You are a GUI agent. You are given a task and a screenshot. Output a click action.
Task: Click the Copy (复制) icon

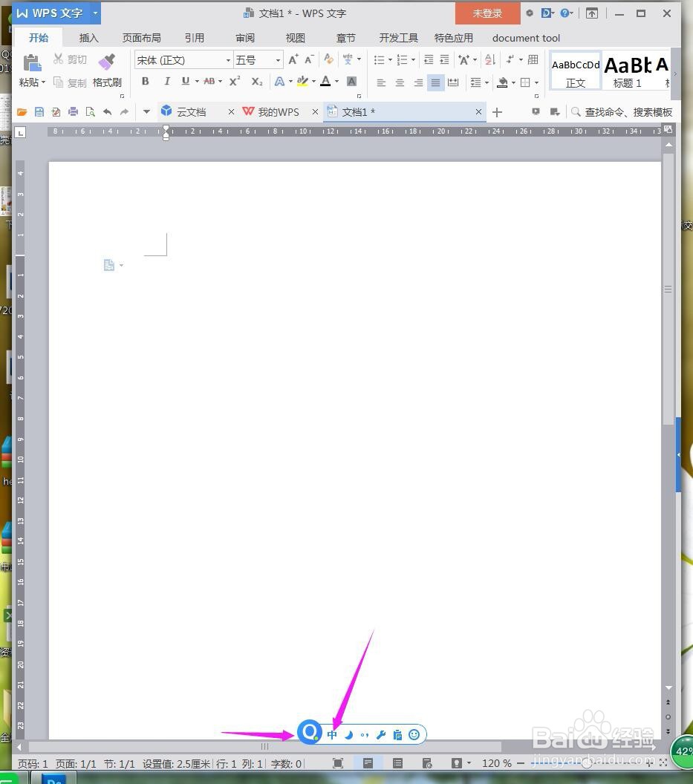pos(59,82)
